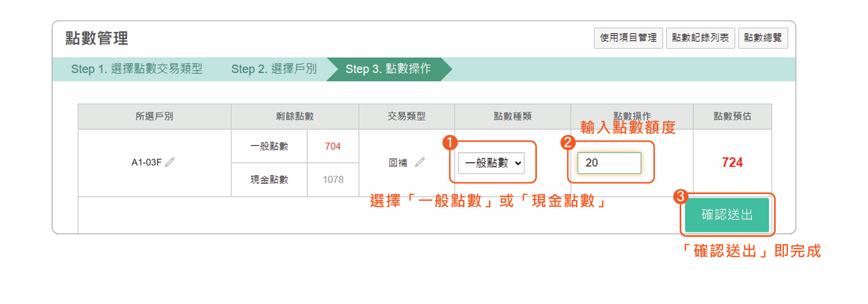Open 使用項目管理 page
The width and height of the screenshot is (868, 304).
(x=628, y=38)
